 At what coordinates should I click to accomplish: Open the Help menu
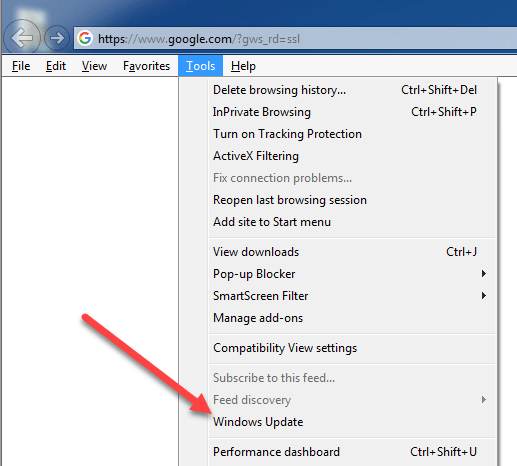pos(243,66)
